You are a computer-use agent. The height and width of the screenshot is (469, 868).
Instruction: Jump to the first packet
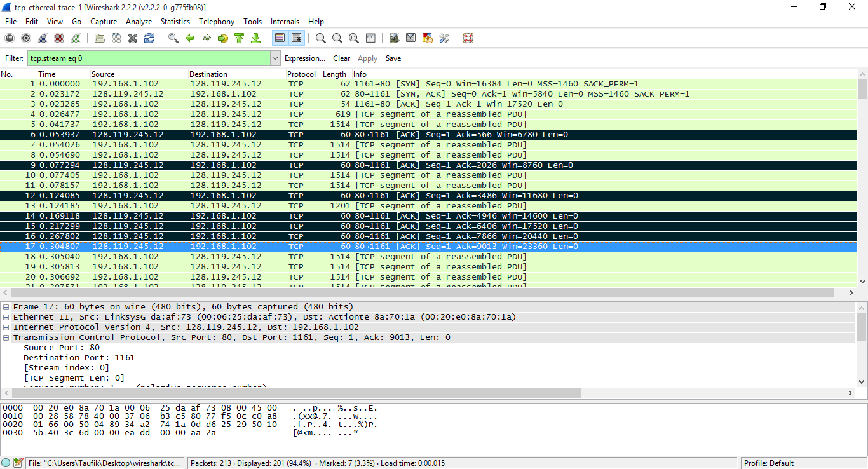(x=240, y=38)
